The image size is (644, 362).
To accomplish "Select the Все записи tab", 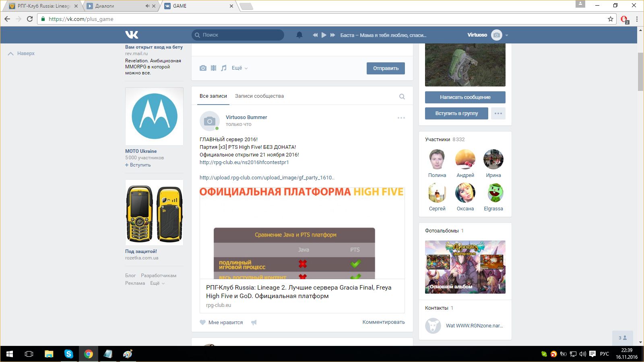I will 213,96.
